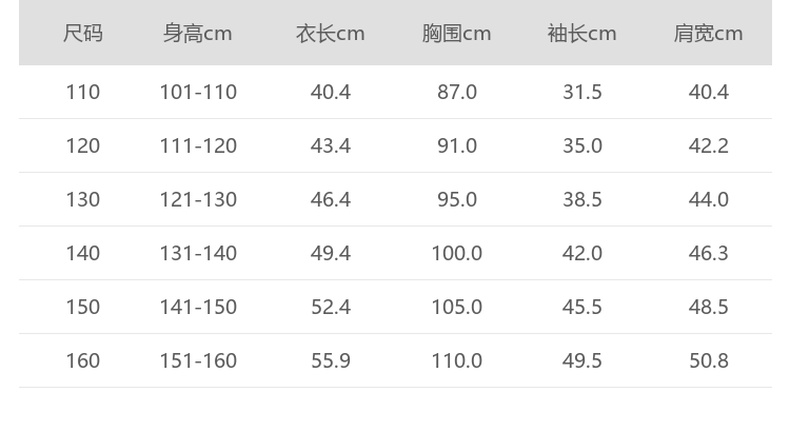Screen dimensions: 790x431
Task: Select size 160 cell
Action: click(x=83, y=361)
